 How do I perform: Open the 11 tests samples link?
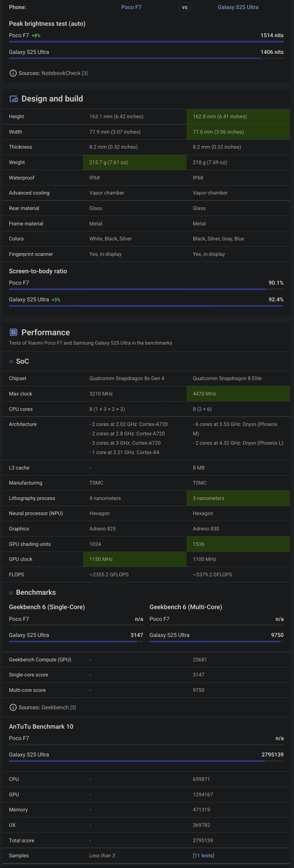203,856
